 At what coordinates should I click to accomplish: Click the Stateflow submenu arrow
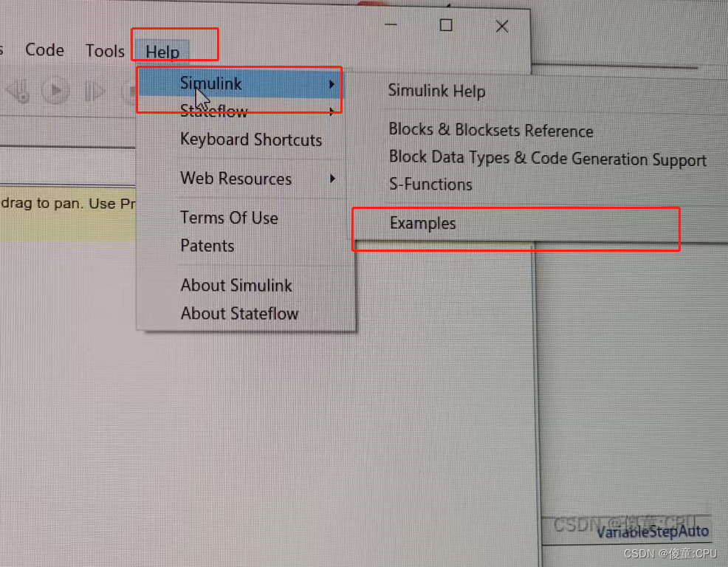332,111
